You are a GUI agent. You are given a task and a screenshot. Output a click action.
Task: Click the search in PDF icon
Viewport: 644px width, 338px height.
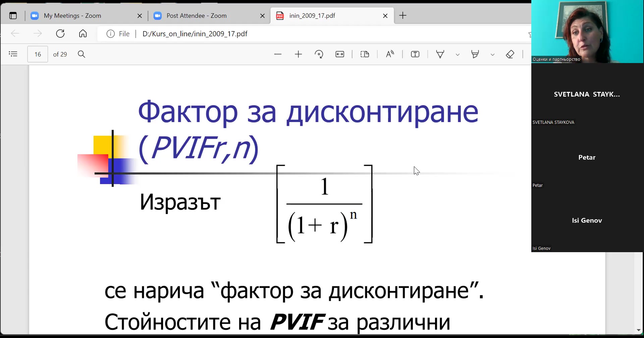[82, 54]
